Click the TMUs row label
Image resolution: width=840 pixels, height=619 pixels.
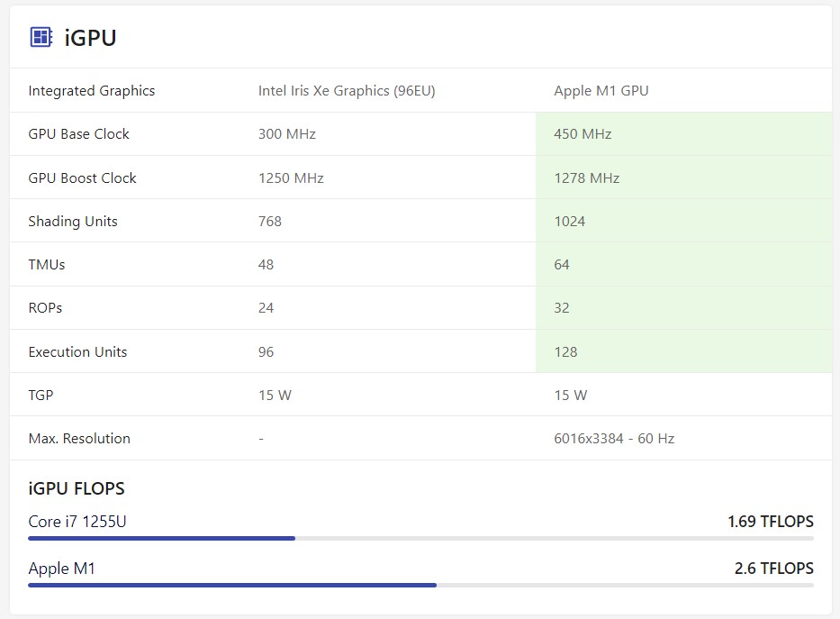point(47,265)
